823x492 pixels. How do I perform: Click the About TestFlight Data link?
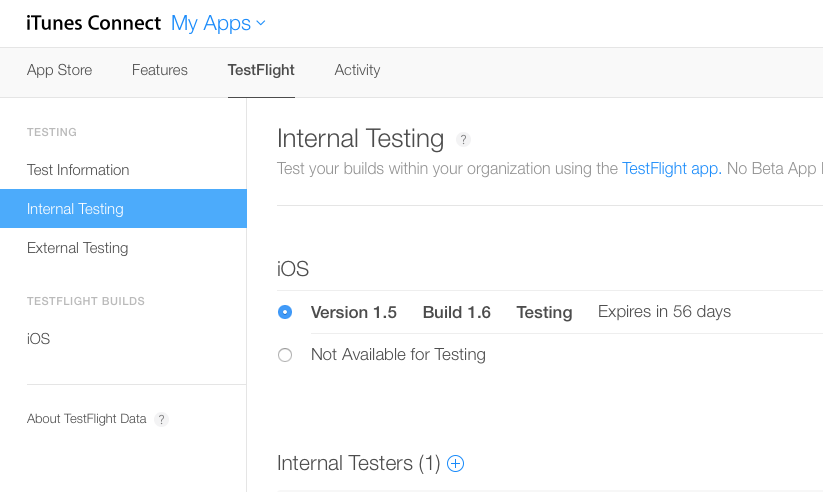tap(86, 419)
